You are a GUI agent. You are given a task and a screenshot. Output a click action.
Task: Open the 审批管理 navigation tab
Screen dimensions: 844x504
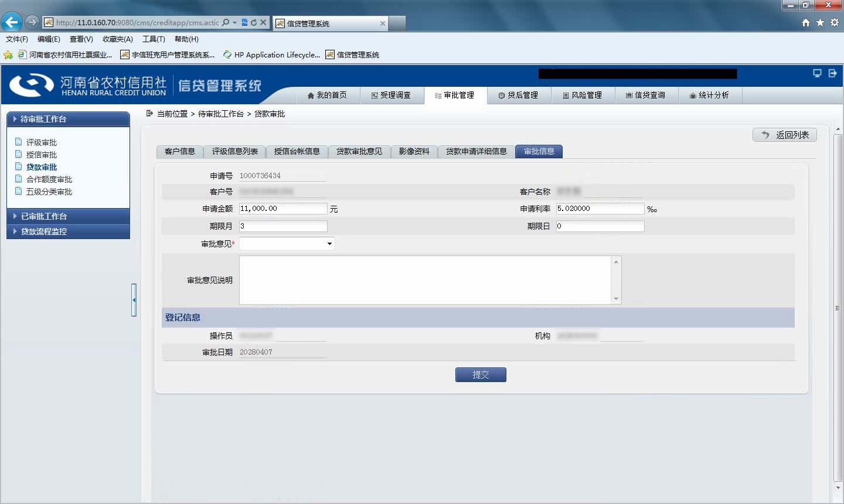click(x=455, y=95)
